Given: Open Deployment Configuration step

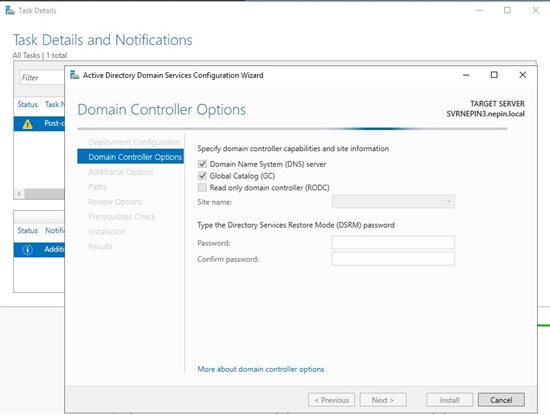Looking at the screenshot, I should [x=134, y=142].
